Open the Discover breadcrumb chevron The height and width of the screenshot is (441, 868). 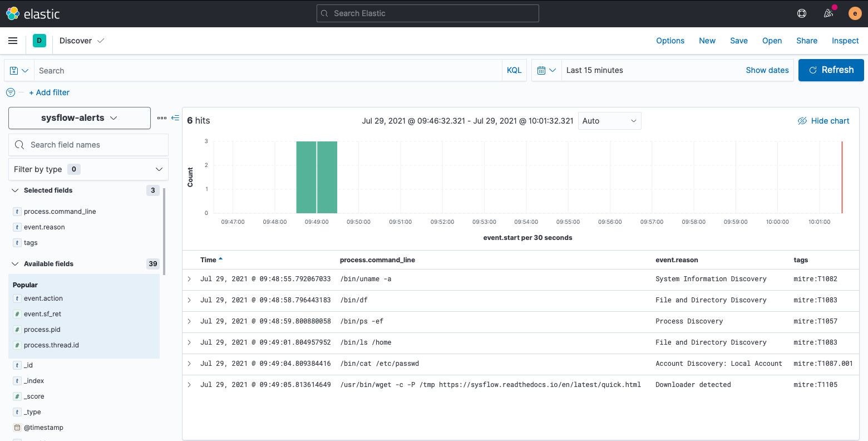pos(101,41)
